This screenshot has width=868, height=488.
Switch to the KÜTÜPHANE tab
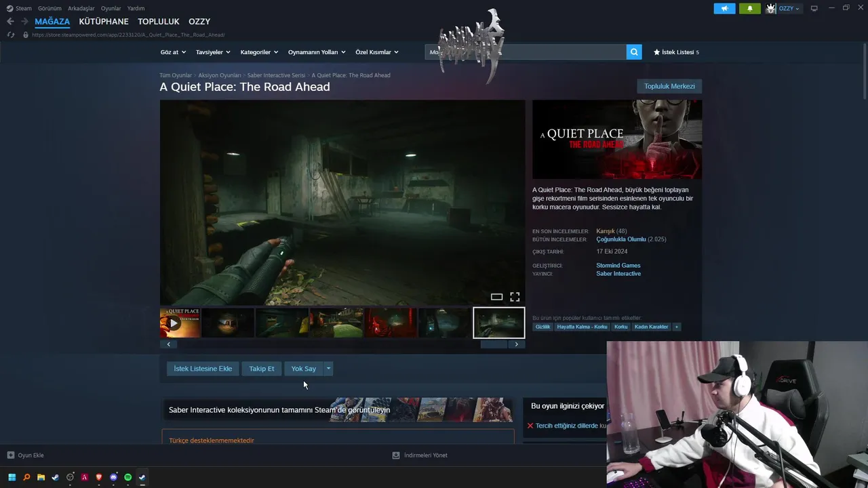click(104, 22)
